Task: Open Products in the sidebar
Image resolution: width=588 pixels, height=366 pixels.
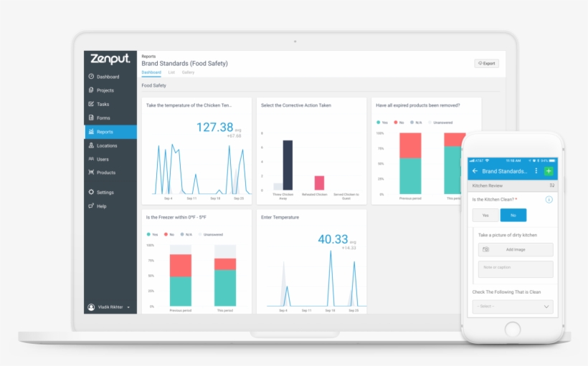Action: tap(105, 173)
